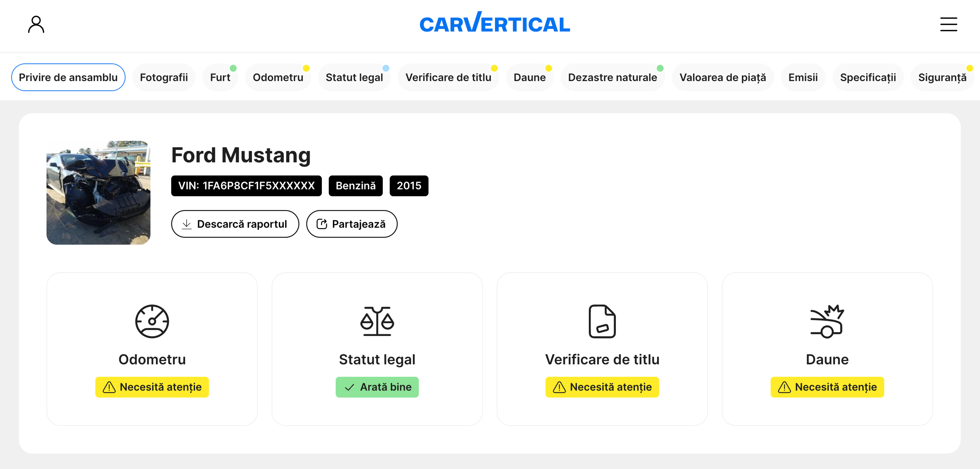
Task: Select the Specificații tab
Action: click(868, 77)
